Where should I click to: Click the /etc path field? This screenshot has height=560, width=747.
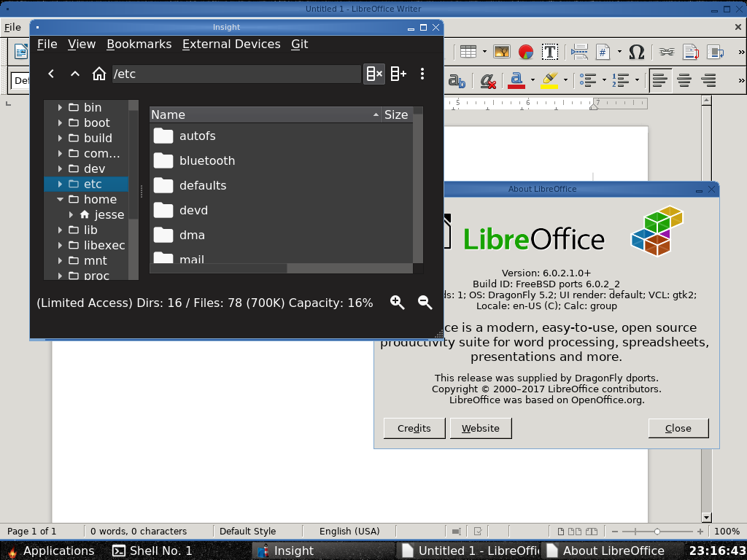tap(236, 74)
